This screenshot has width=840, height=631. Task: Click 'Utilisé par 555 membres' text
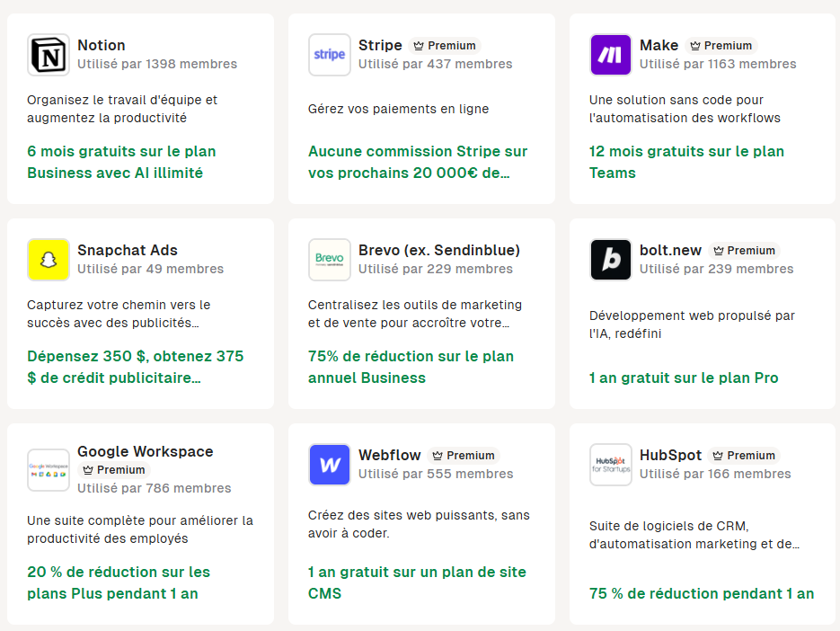tap(436, 474)
